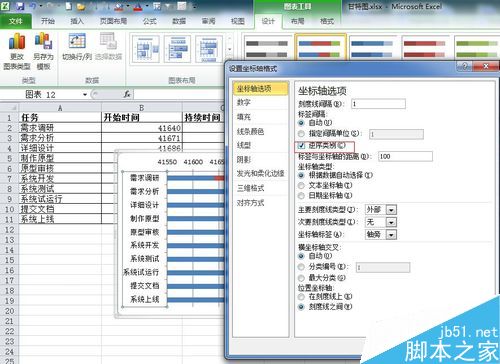500x364 pixels.
Task: Switch to the 格式 chart tools tab
Action: pos(327,21)
